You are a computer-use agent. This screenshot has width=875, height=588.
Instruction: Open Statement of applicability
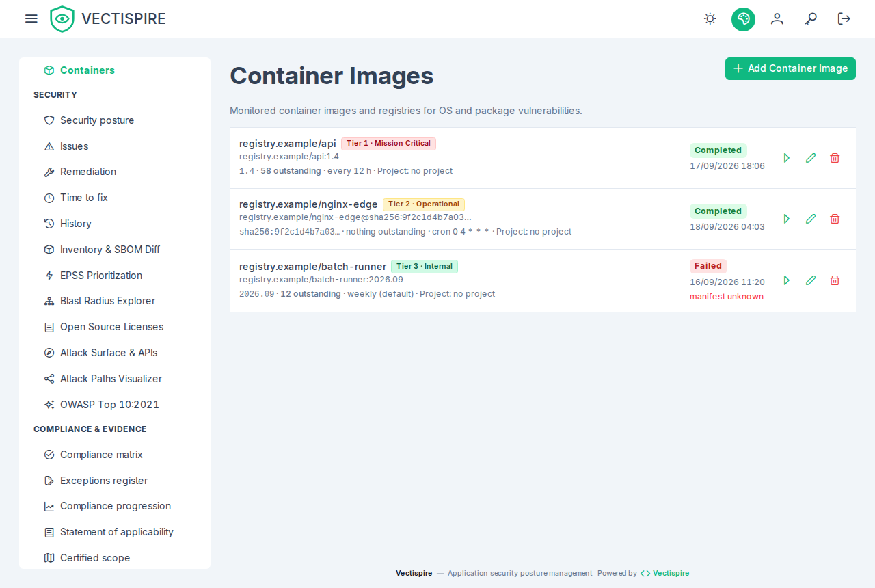pyautogui.click(x=115, y=532)
